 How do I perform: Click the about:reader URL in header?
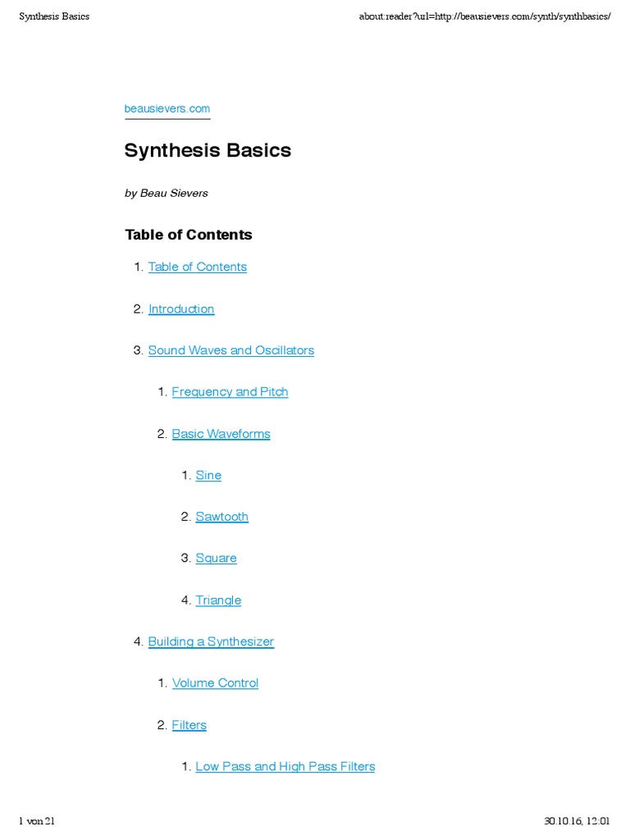tap(485, 16)
